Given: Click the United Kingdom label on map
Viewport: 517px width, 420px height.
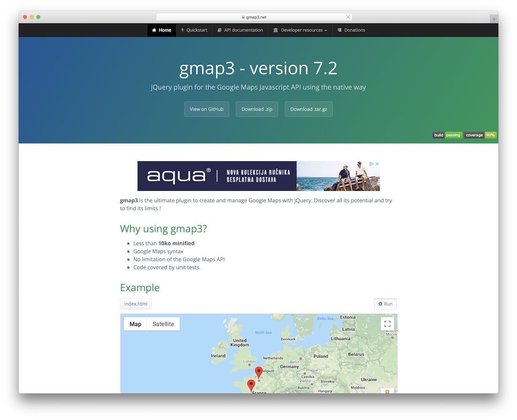Looking at the screenshot, I should click(240, 342).
